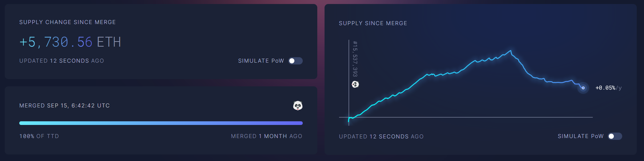The width and height of the screenshot is (644, 161).
Task: Click the Merged 1 Month Ago label
Action: (266, 136)
